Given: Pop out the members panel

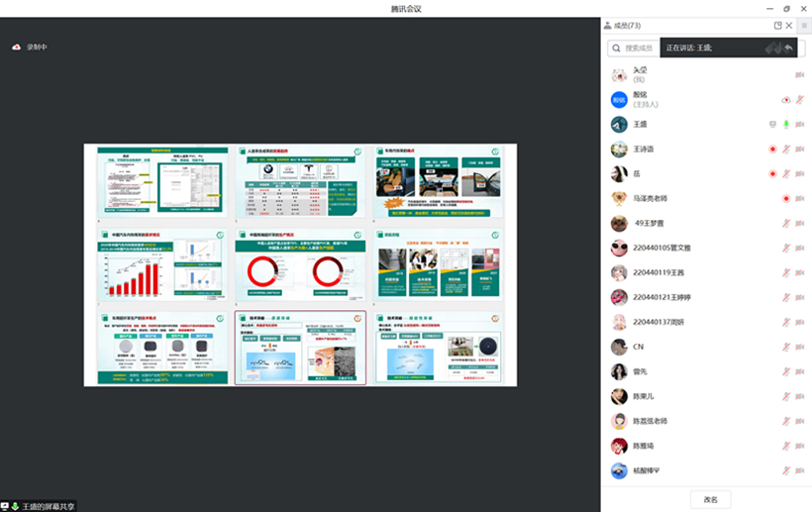Looking at the screenshot, I should pyautogui.click(x=777, y=26).
